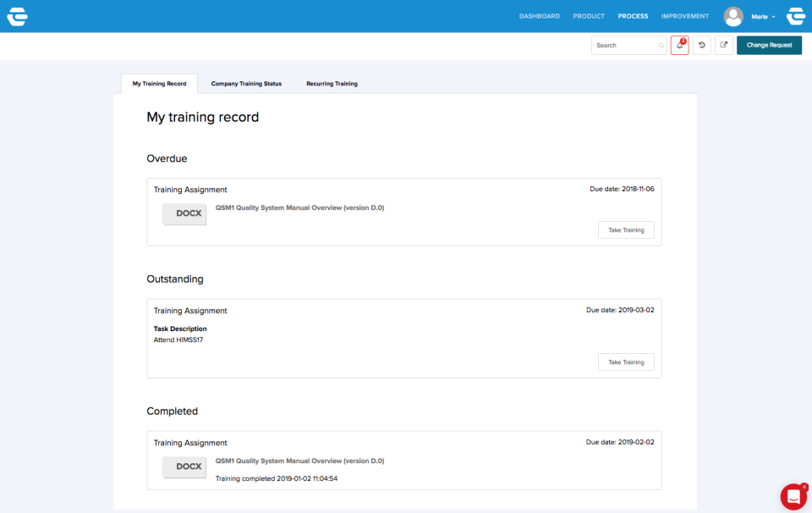
Task: Click into the Search field
Action: tap(624, 46)
